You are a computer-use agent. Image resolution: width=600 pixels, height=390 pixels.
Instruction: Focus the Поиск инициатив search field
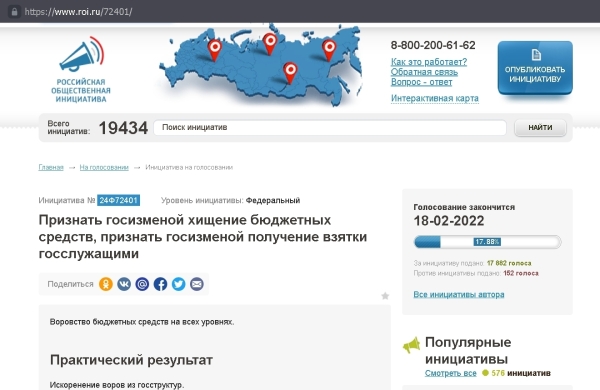tap(330, 127)
